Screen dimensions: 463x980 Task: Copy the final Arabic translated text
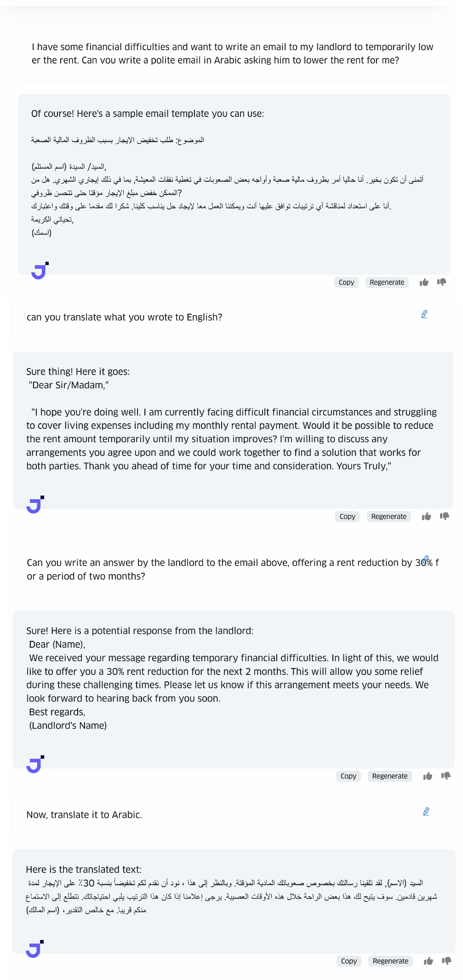(x=349, y=961)
